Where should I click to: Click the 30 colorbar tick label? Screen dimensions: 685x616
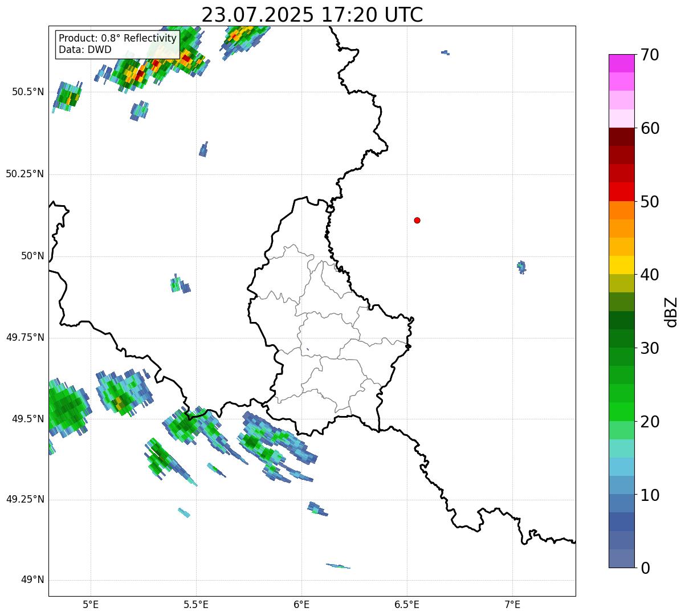pyautogui.click(x=650, y=348)
